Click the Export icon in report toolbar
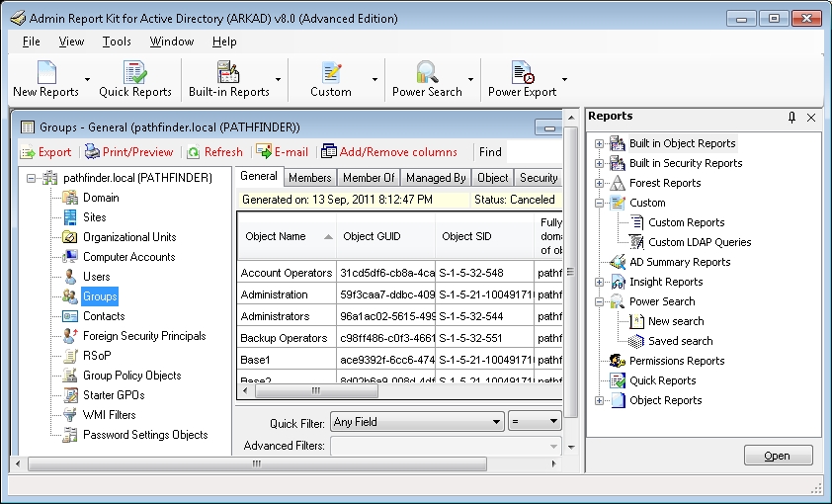Image resolution: width=832 pixels, height=504 pixels. (28, 152)
